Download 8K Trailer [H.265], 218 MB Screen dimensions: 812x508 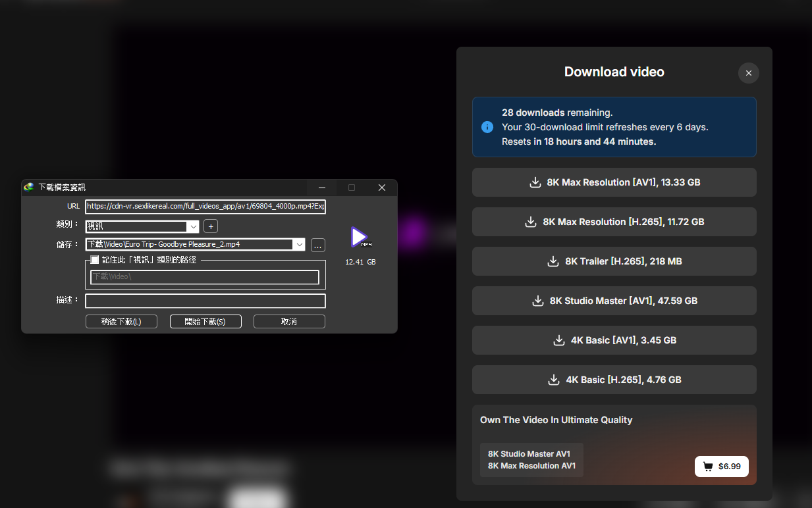click(614, 261)
